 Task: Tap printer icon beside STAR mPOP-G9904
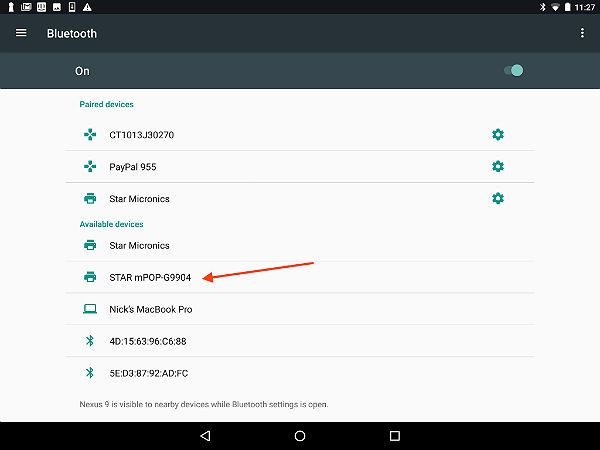tap(90, 277)
